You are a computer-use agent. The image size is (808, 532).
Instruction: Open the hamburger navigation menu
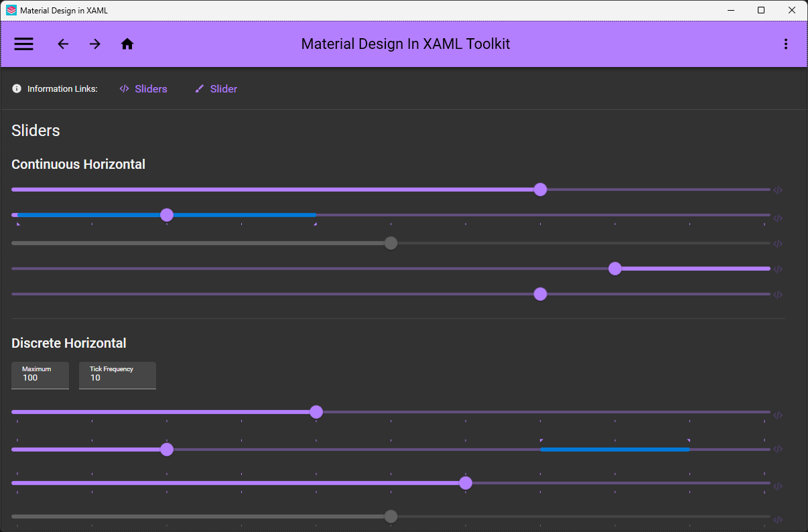[x=23, y=44]
